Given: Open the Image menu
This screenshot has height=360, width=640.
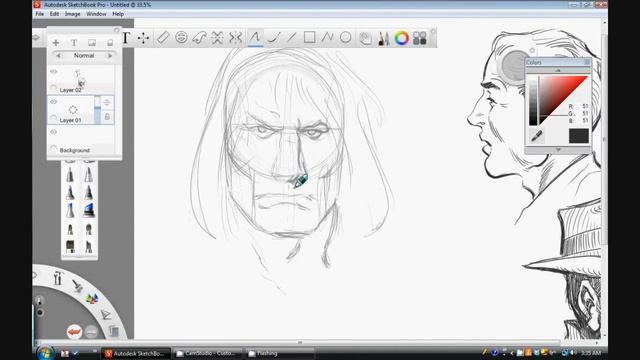Looking at the screenshot, I should coord(73,14).
